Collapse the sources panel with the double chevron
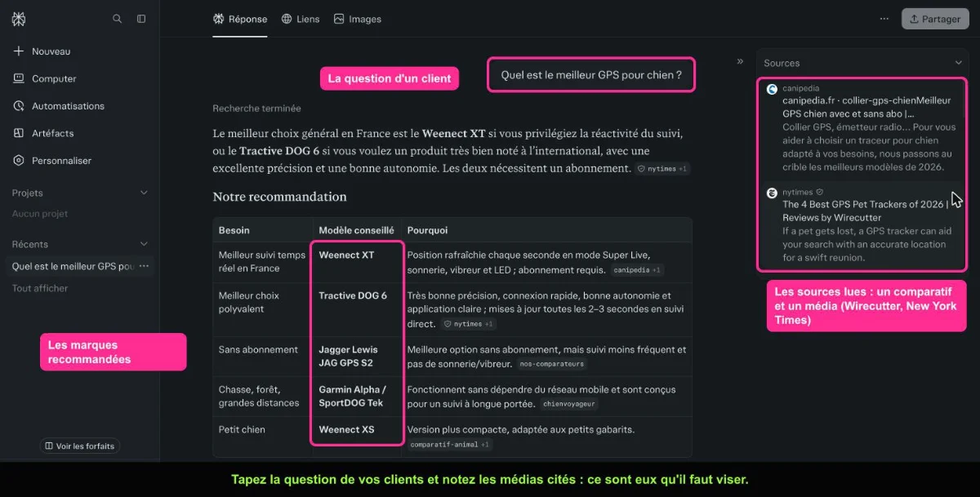 741,61
